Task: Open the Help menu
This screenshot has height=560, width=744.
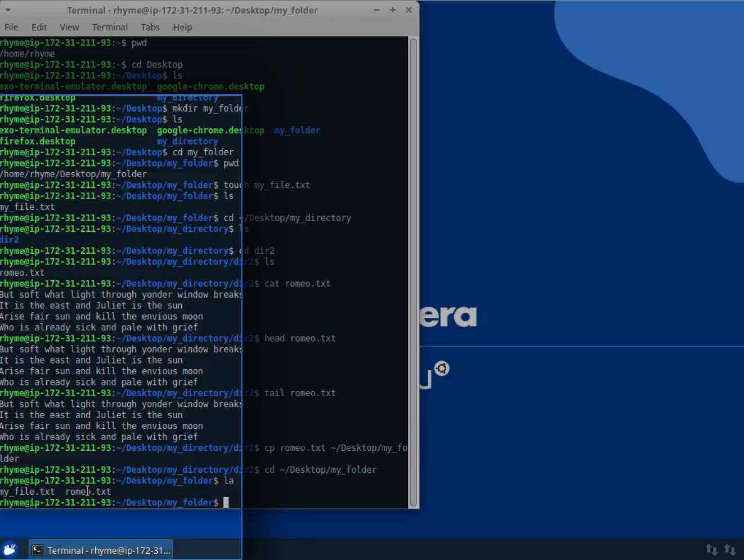Action: 182,27
